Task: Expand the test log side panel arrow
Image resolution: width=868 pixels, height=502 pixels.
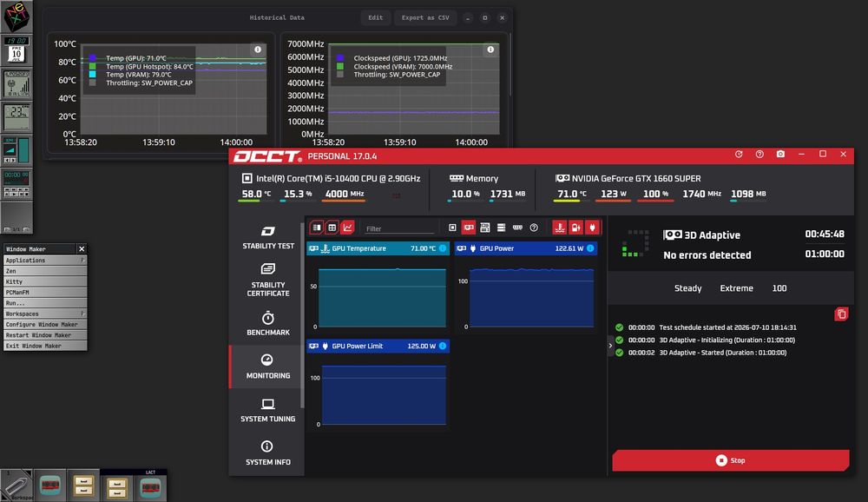Action: (610, 346)
